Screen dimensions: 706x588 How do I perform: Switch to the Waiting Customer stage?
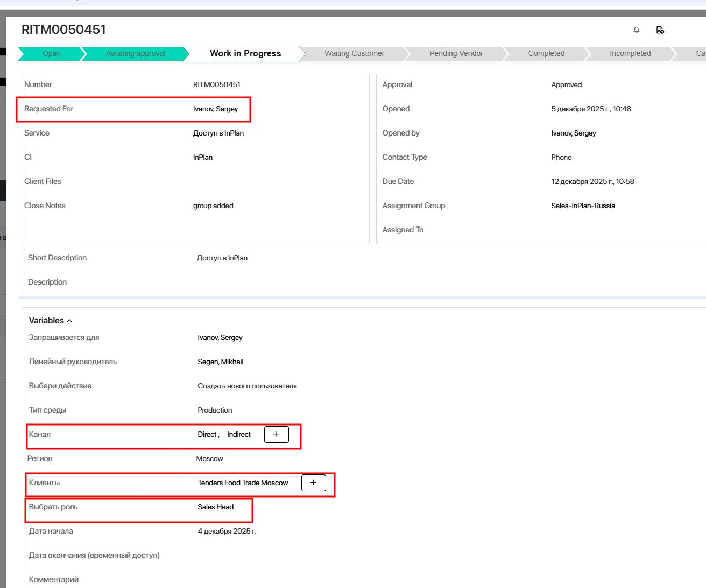[354, 53]
